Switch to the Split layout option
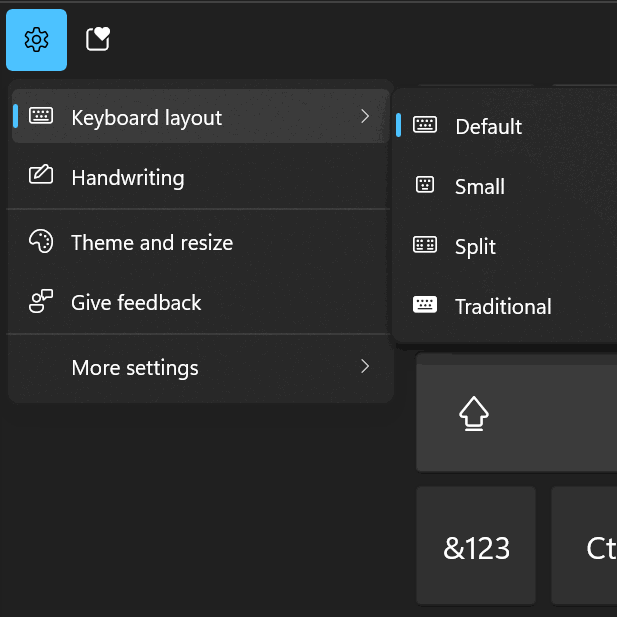Screen dimensions: 617x617 point(506,245)
